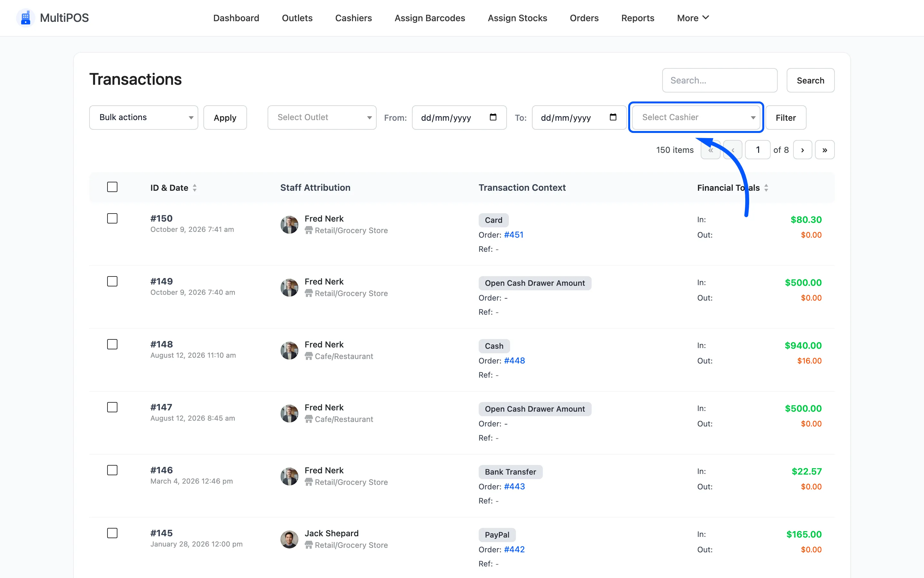Open the Dashboard nav item

(236, 18)
